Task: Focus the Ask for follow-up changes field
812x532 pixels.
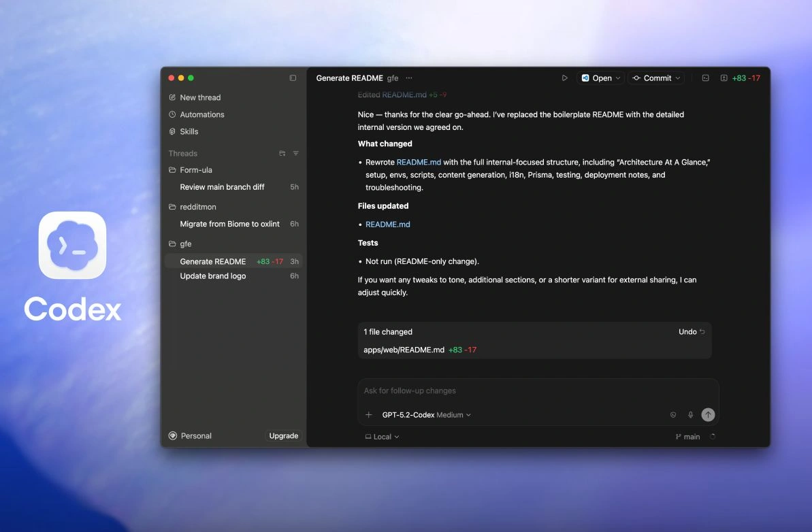Action: click(538, 390)
